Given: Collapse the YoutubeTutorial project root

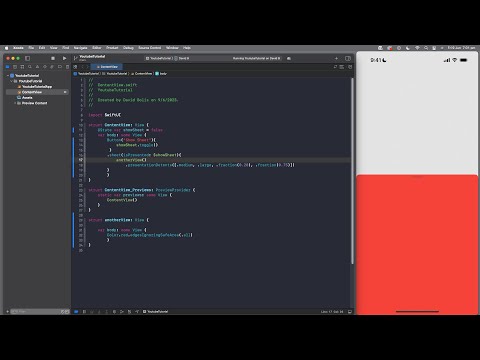Looking at the screenshot, I should coord(8,76).
